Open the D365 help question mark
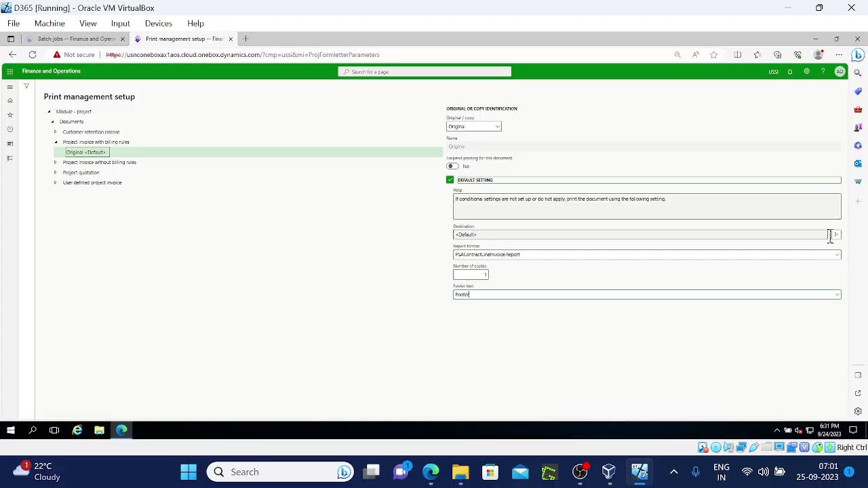The width and height of the screenshot is (868, 488). pyautogui.click(x=823, y=71)
